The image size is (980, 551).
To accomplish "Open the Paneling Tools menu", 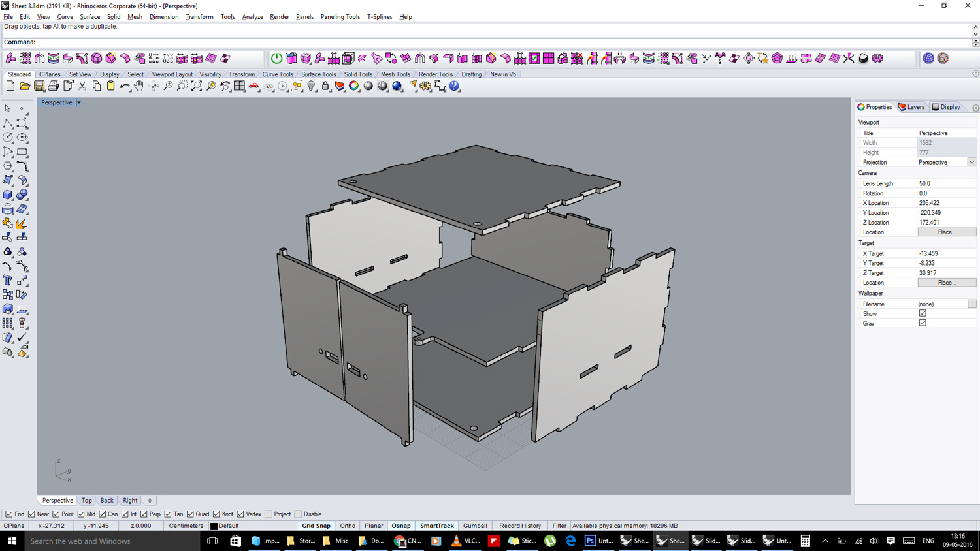I will click(340, 17).
